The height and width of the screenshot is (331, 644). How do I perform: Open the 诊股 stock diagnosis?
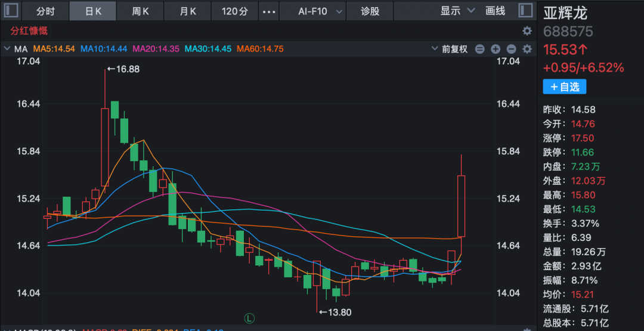tap(370, 11)
